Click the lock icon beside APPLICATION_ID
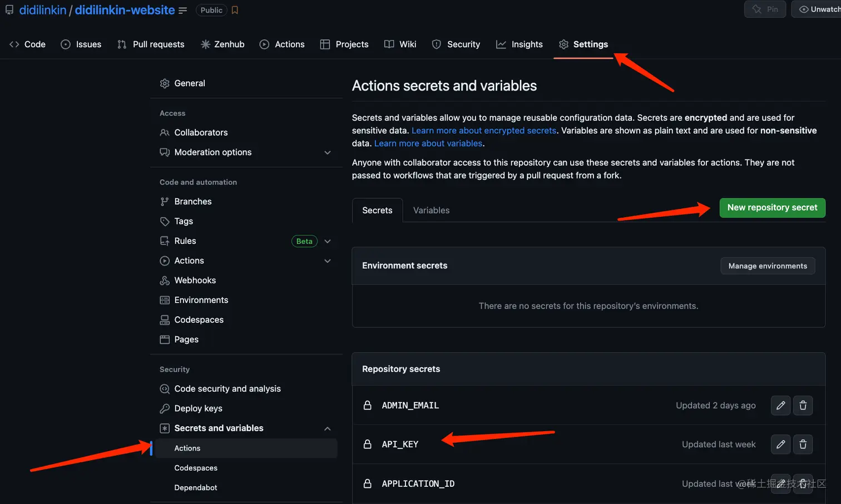Viewport: 841px width, 504px height. [367, 483]
